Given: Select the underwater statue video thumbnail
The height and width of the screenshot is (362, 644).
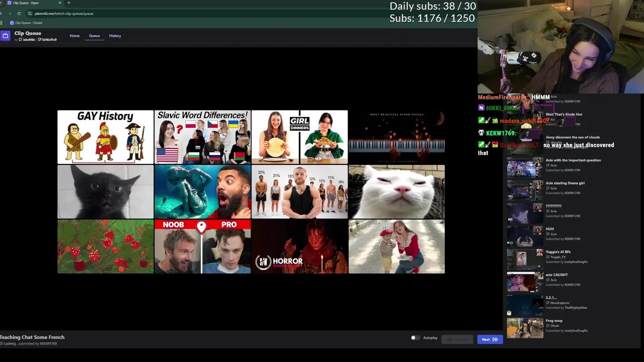Looking at the screenshot, I should tap(202, 192).
